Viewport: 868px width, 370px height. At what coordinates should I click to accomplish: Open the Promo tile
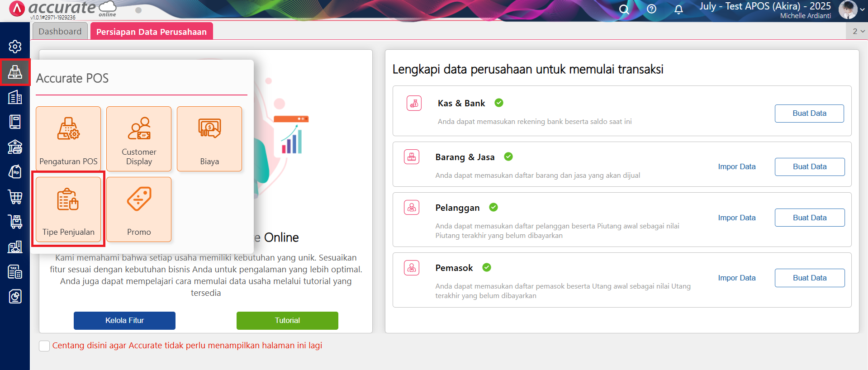pos(139,209)
